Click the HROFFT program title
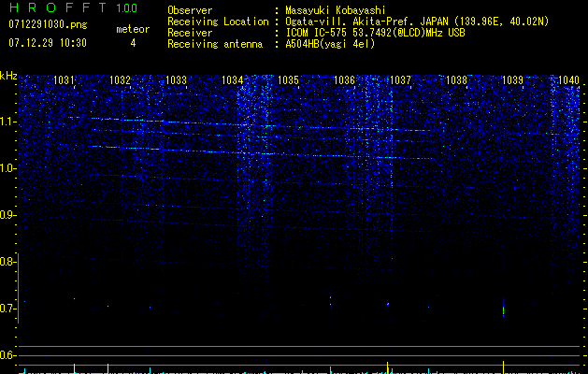The height and width of the screenshot is (374, 588). [56, 7]
